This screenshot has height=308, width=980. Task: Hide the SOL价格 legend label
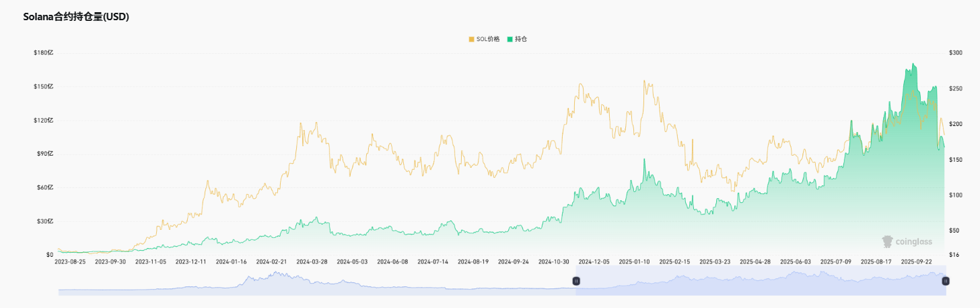coord(489,40)
